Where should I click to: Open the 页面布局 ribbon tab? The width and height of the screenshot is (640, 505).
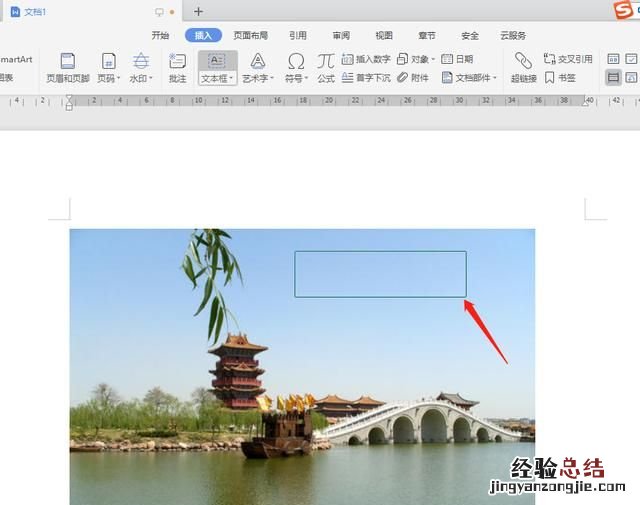pos(250,35)
